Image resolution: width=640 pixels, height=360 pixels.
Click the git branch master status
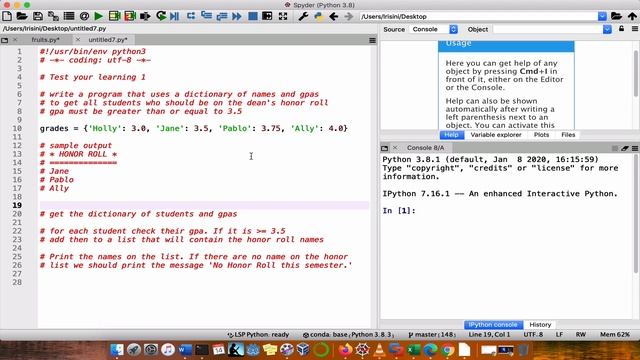[x=432, y=334]
